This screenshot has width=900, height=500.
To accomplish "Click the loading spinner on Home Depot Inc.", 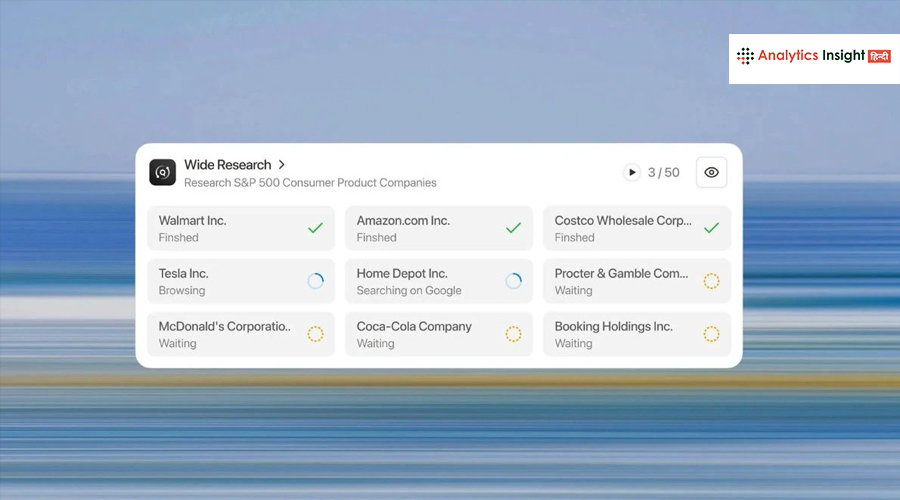I will [513, 281].
